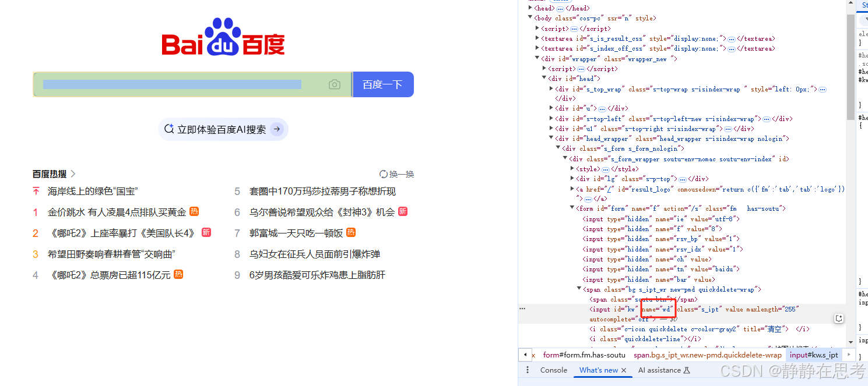Open hot search item 金价跳水

click(117, 213)
